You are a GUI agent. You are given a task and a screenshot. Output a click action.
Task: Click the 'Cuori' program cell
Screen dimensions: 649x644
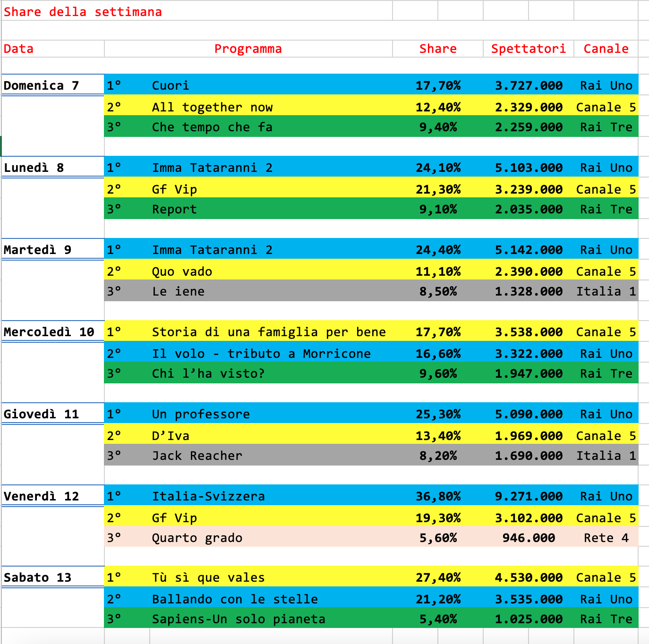click(x=171, y=85)
